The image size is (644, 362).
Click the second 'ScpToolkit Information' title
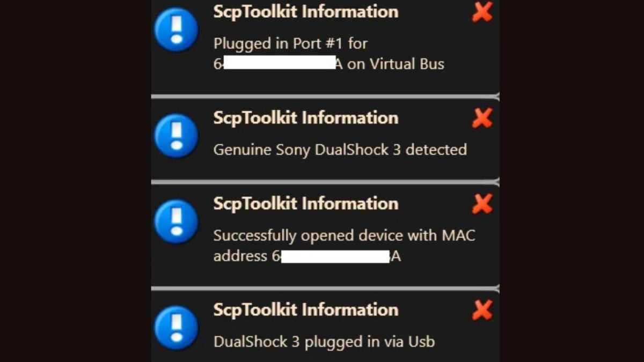point(305,118)
